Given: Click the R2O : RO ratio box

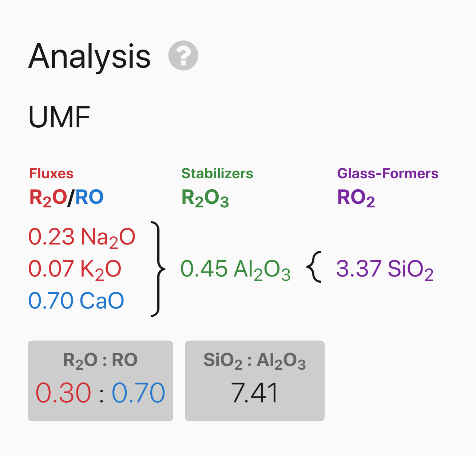Looking at the screenshot, I should (100, 381).
